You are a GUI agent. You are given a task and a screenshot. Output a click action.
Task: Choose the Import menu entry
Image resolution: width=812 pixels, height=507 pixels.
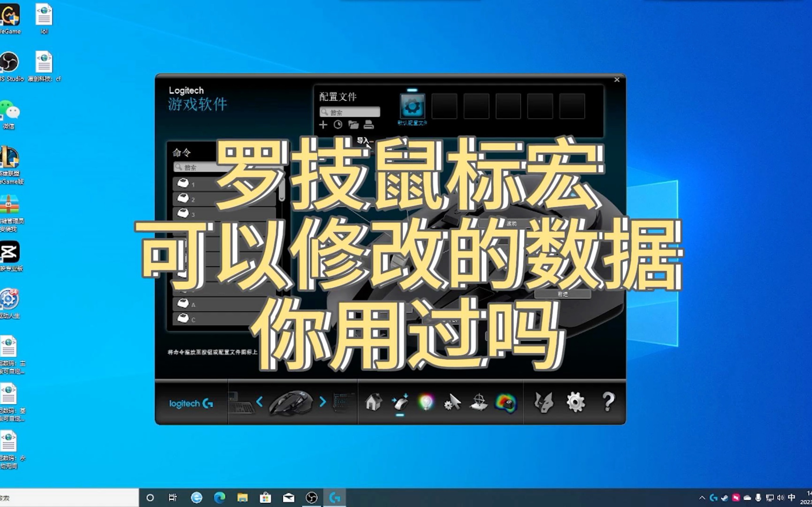(364, 141)
